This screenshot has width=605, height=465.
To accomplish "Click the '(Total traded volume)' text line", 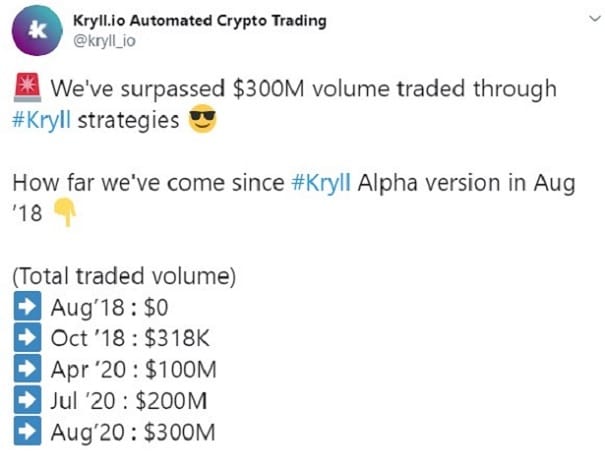I will [124, 277].
